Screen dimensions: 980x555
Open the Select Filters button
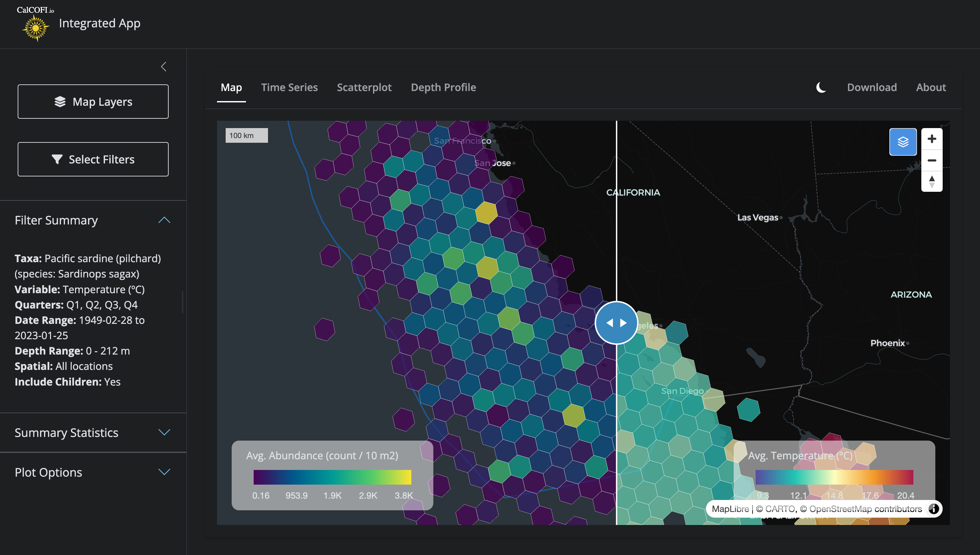point(93,159)
